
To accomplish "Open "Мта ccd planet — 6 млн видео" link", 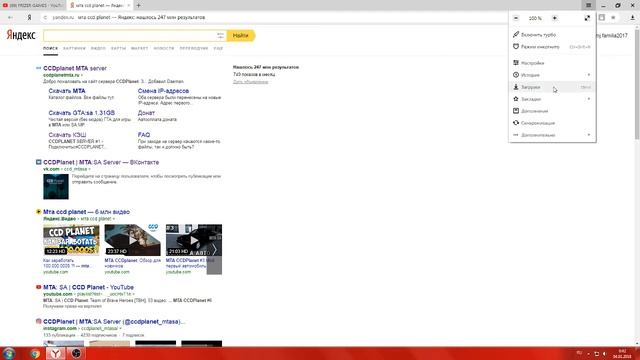I will (87, 212).
